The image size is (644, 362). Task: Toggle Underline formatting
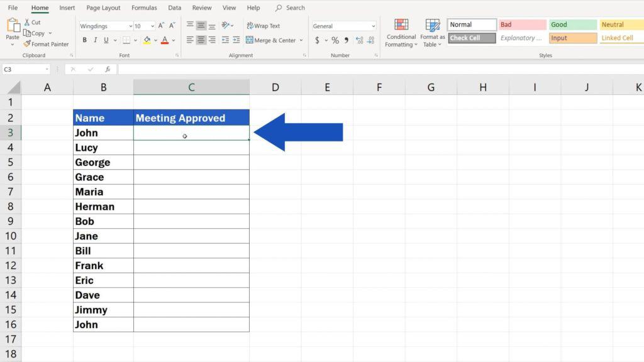106,40
